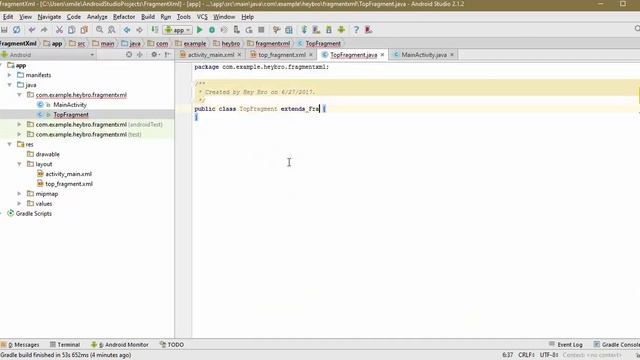This screenshot has width=640, height=360.
Task: Switch to the activity_main.xml editor tab
Action: tap(211, 55)
